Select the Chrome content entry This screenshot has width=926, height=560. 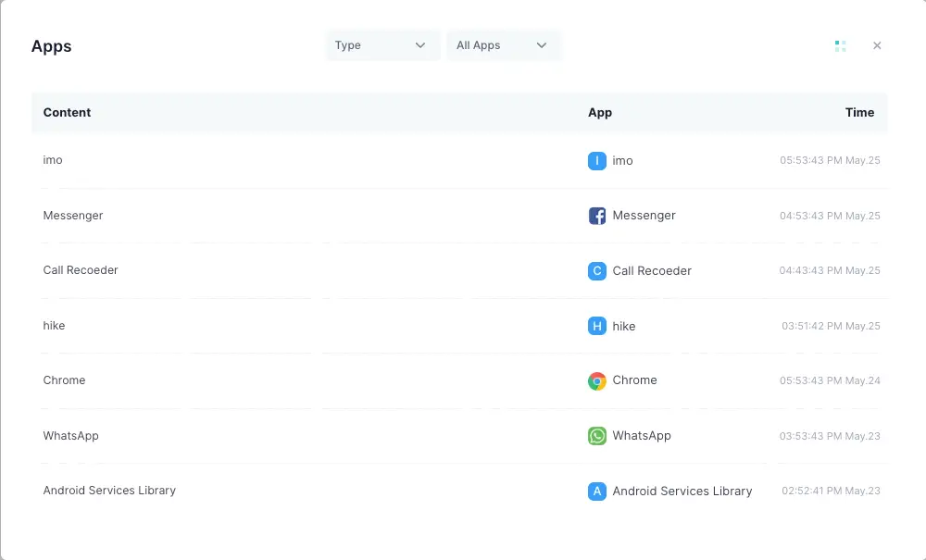[64, 380]
